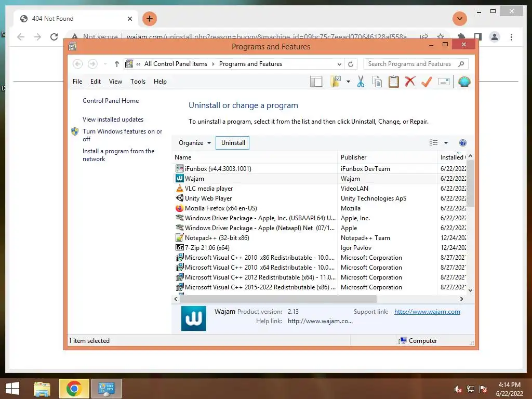Viewport: 532px width, 399px height.
Task: Select Apple (Netaapl) Net driver package entry
Action: click(x=320, y=228)
